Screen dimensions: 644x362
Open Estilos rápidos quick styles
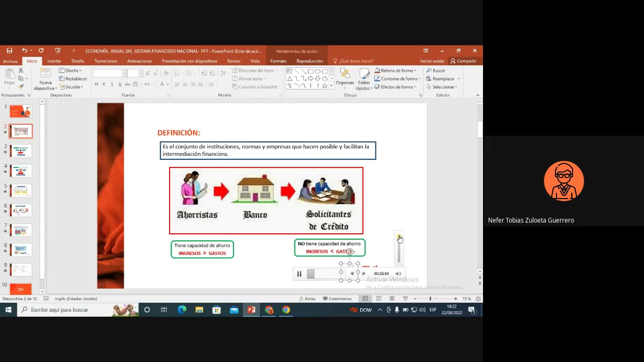(364, 79)
